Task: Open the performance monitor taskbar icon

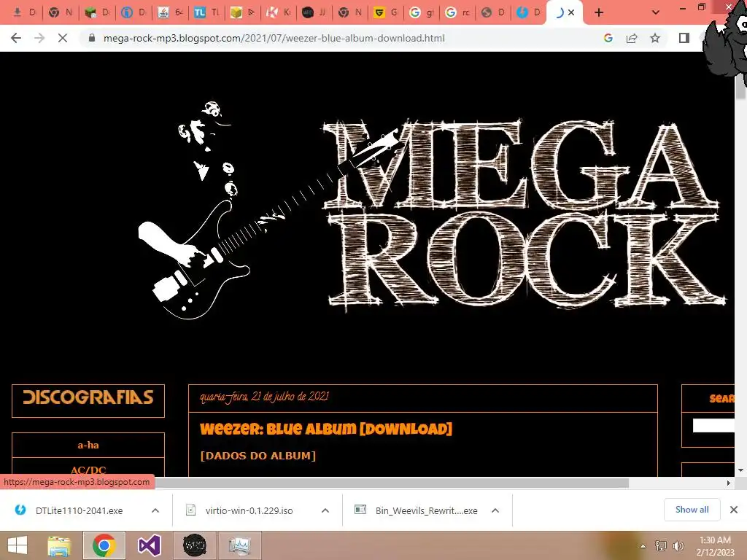Action: [239, 545]
